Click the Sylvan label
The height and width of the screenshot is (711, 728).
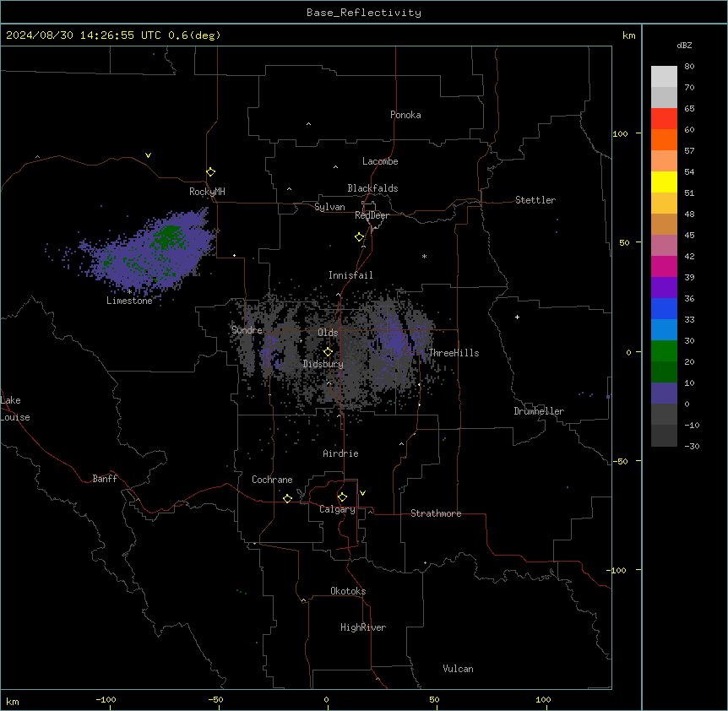(x=329, y=207)
